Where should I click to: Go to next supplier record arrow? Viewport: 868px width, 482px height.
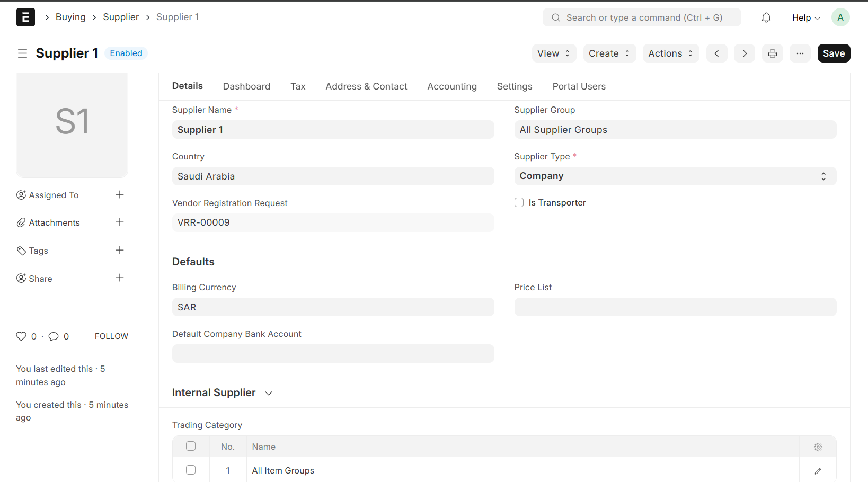click(x=744, y=53)
